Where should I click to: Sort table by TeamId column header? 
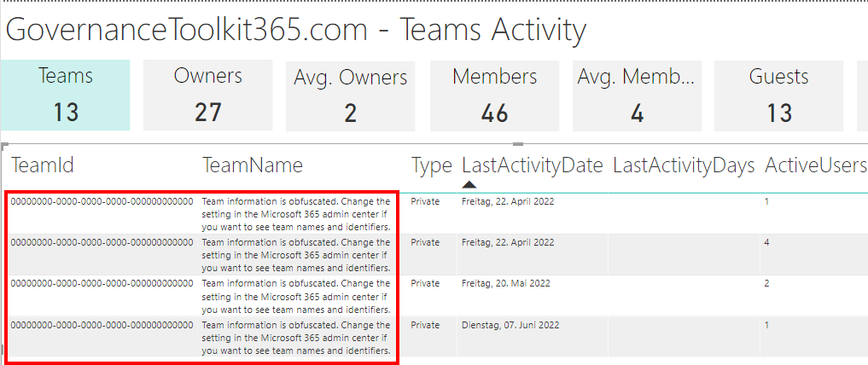[x=42, y=165]
